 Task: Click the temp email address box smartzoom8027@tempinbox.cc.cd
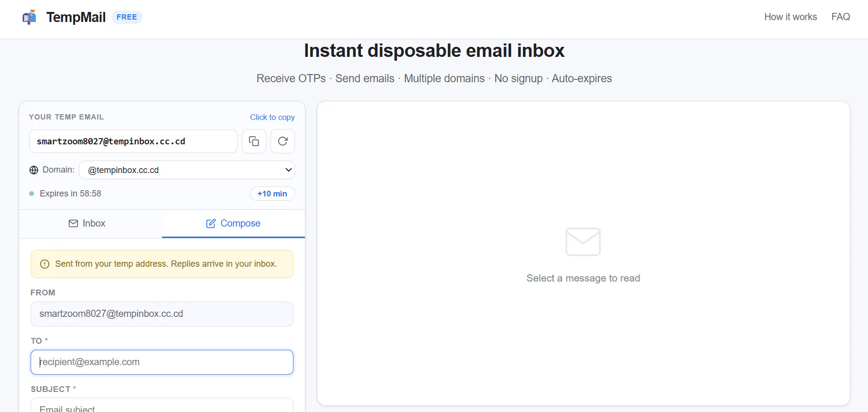point(133,141)
